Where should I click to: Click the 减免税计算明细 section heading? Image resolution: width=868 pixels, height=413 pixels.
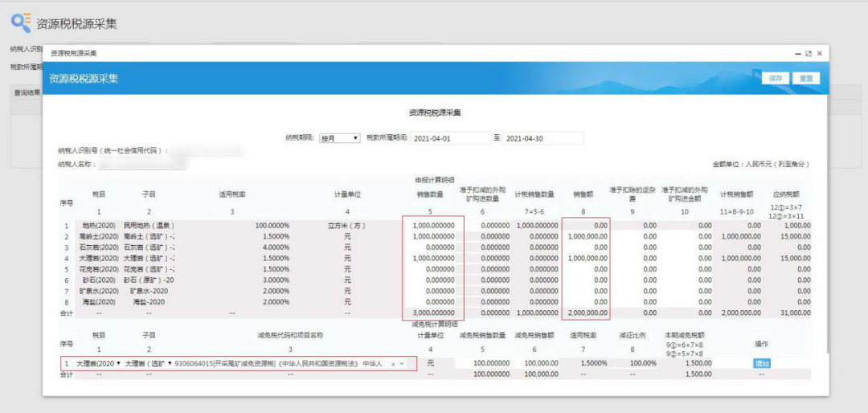pyautogui.click(x=433, y=324)
